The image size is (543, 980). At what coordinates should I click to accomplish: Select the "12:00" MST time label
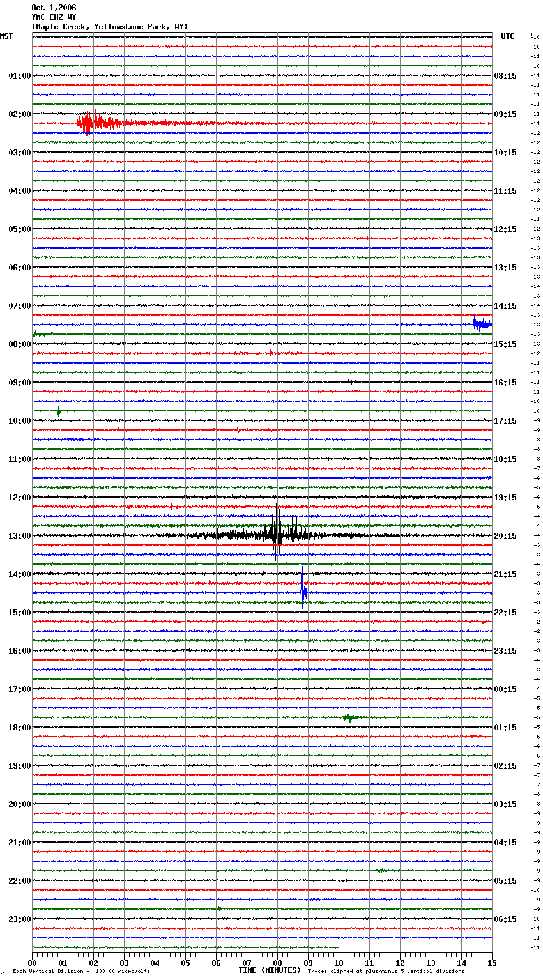tap(20, 498)
